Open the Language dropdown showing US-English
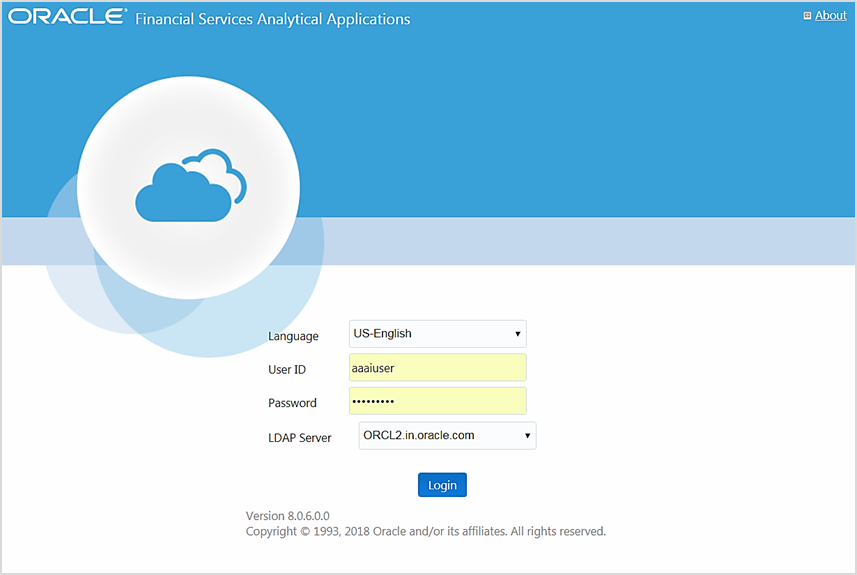The width and height of the screenshot is (857, 575). [438, 334]
